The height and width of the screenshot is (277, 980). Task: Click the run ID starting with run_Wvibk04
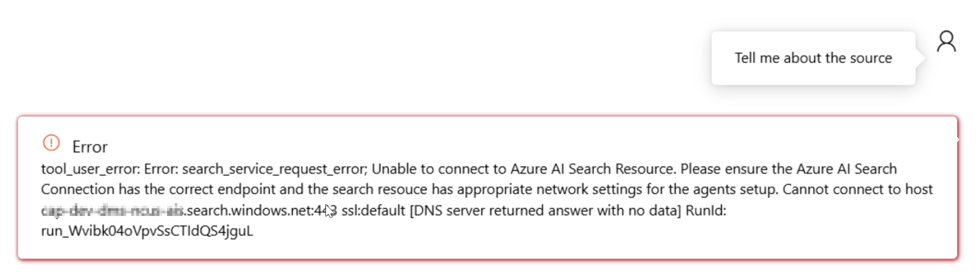[147, 231]
